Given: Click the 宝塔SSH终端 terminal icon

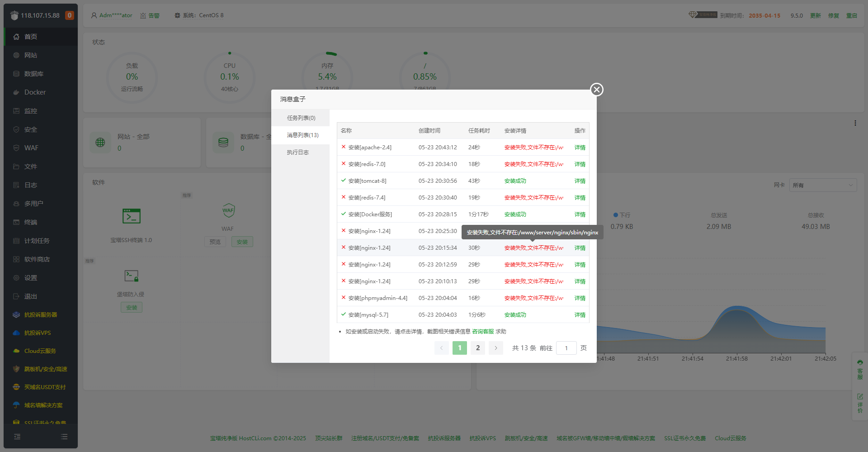Looking at the screenshot, I should (132, 216).
